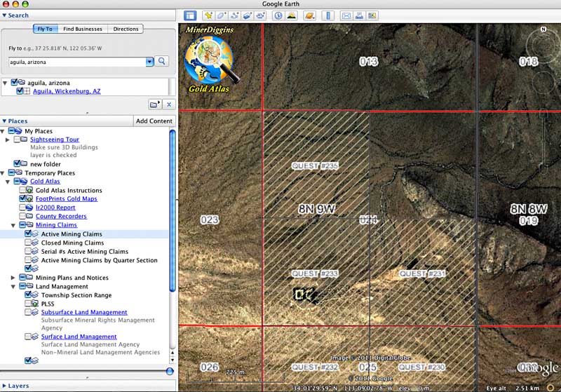Screen dimensions: 561x392
Task: Select the Add Path tool
Action: pos(235,15)
